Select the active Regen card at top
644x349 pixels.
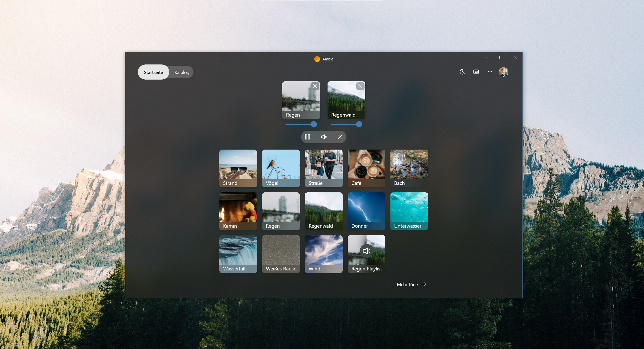[301, 100]
